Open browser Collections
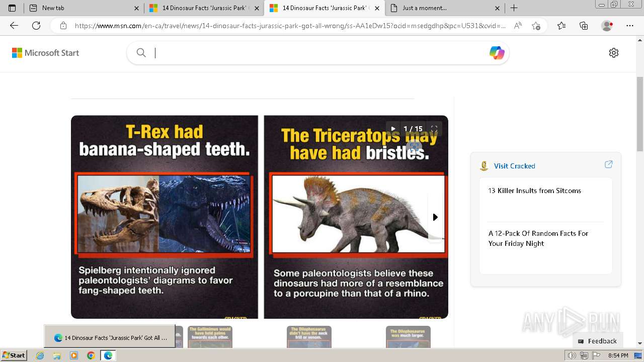 click(584, 26)
